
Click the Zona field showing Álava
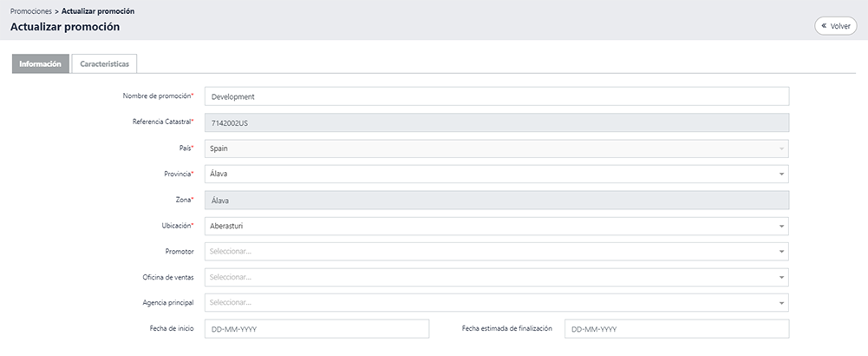497,201
